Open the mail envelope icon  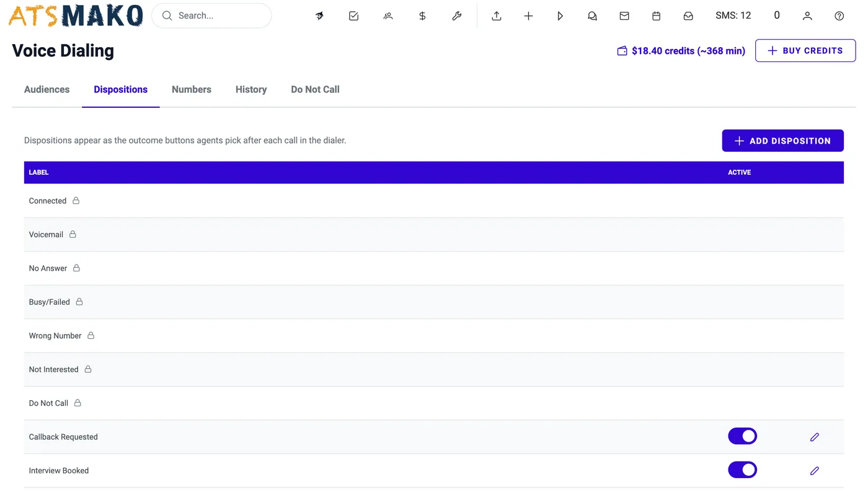(x=624, y=16)
